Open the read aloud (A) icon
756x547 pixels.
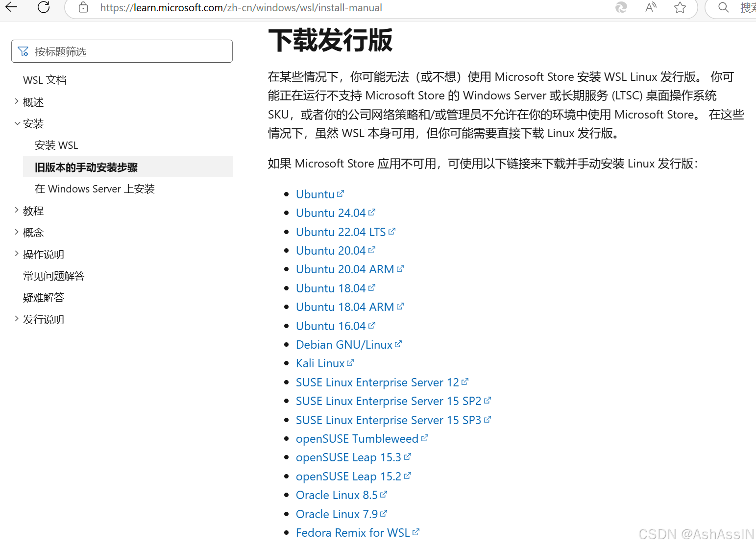click(650, 8)
